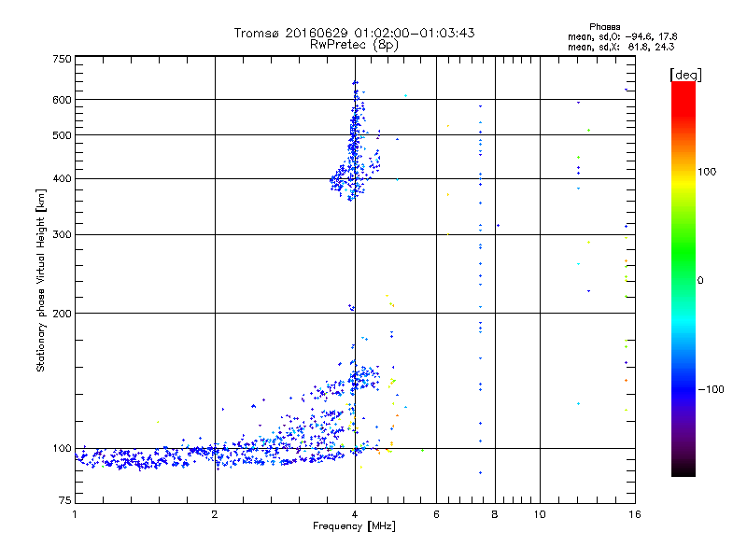747x560 pixels.
Task: Click the y-axis tick label '200'
Action: pos(62,314)
